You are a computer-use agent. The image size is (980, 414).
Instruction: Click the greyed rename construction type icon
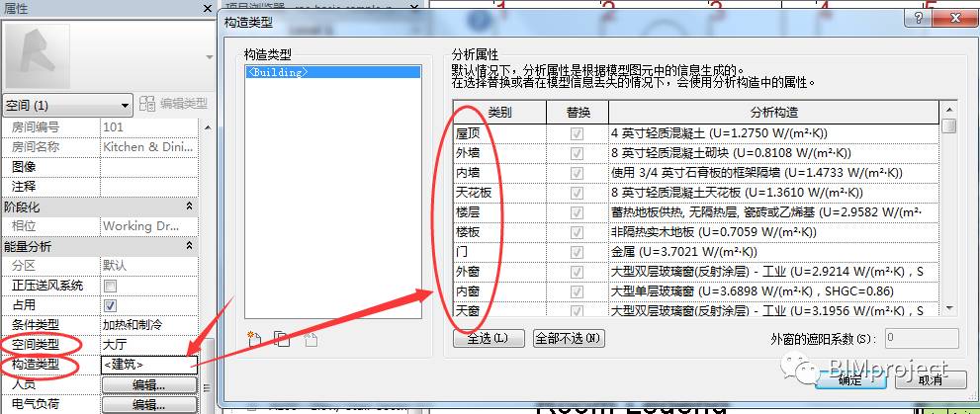[x=311, y=339]
